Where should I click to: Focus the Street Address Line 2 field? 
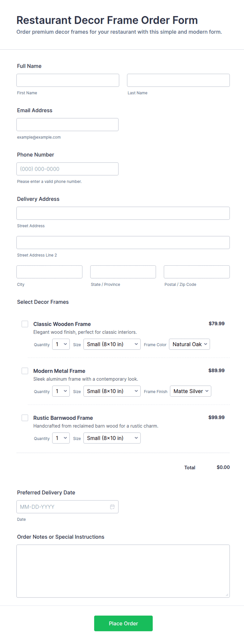[x=123, y=243]
